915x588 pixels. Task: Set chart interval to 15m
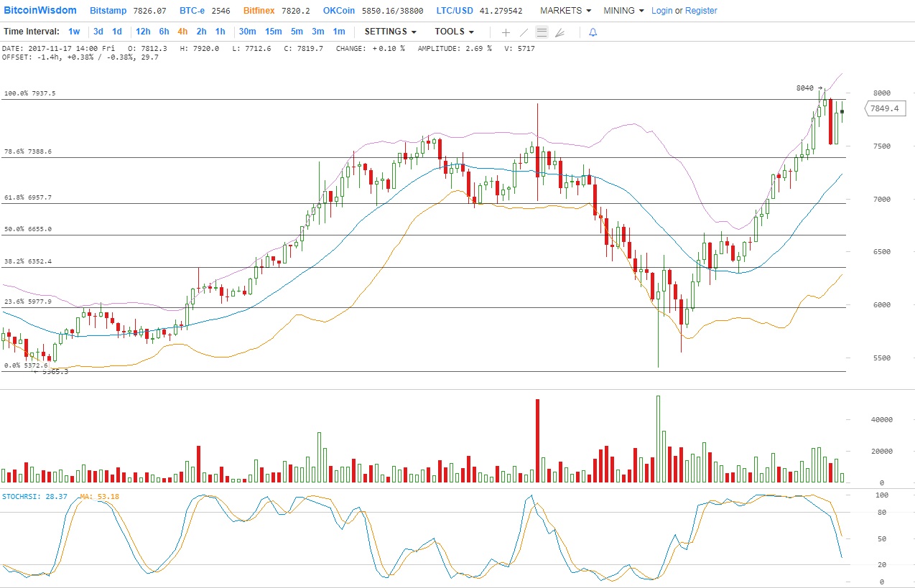pos(273,32)
